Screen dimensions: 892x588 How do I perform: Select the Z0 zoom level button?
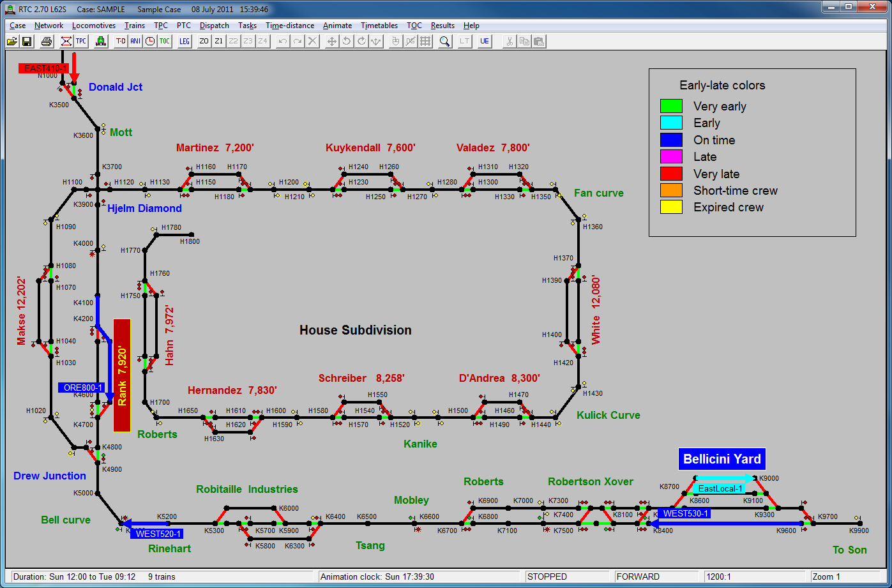tap(204, 41)
